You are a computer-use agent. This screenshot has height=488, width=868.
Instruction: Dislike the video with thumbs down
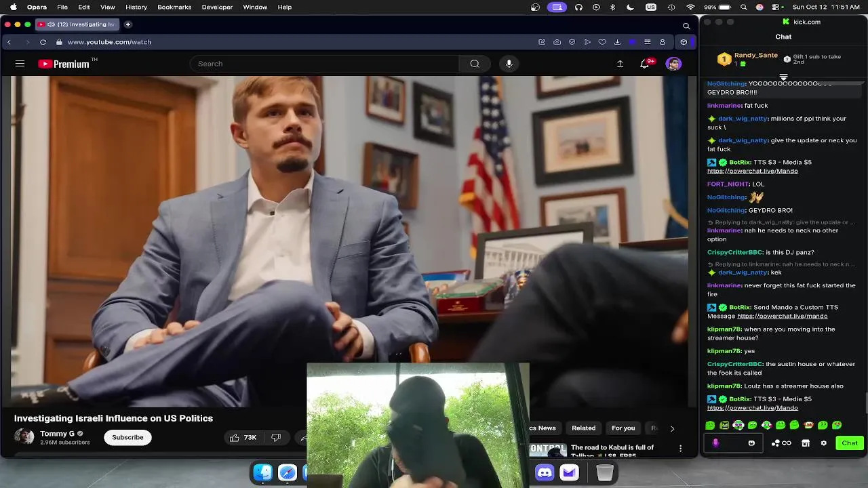276,438
